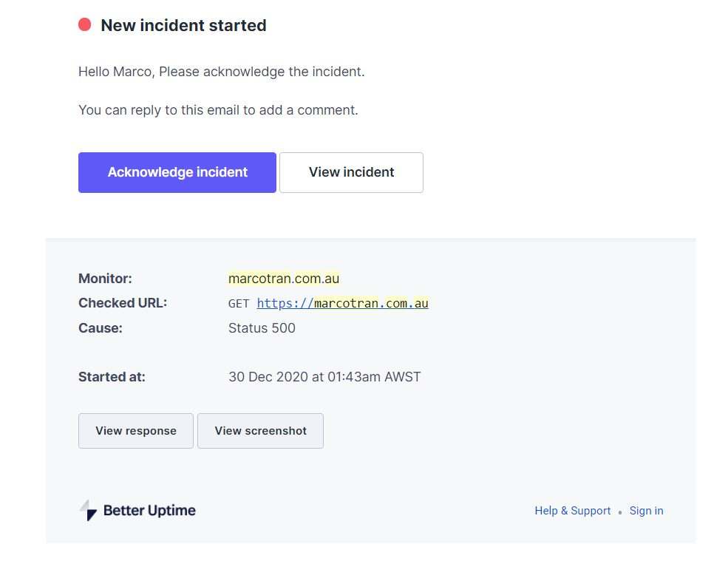Click the Sign in link
The height and width of the screenshot is (564, 728).
[x=646, y=511]
